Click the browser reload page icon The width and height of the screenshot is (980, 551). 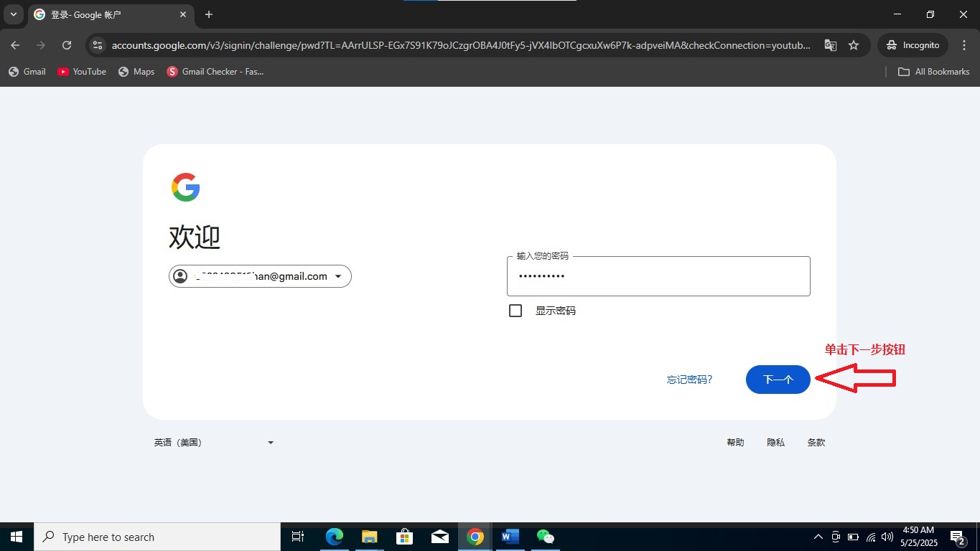pos(67,45)
